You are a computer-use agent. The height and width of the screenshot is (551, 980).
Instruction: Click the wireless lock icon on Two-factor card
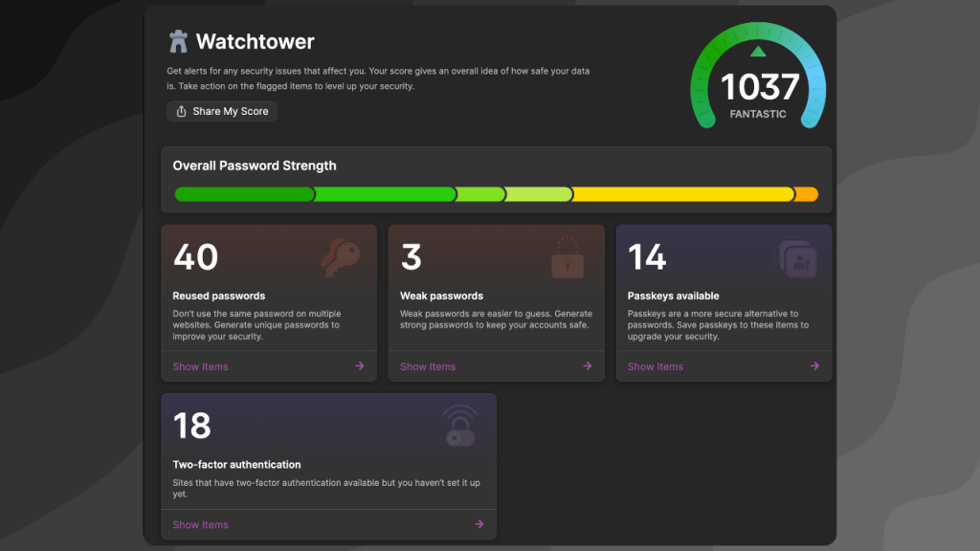tap(459, 427)
